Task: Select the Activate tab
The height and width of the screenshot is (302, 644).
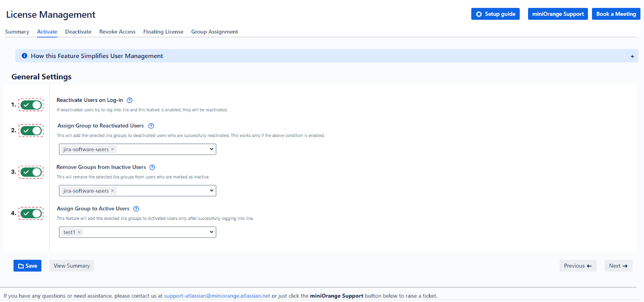Action: click(47, 32)
